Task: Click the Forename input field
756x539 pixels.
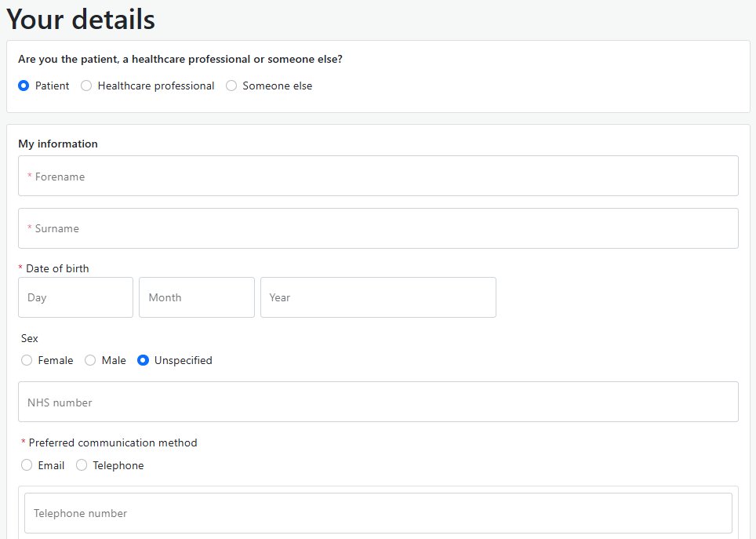Action: pos(378,177)
